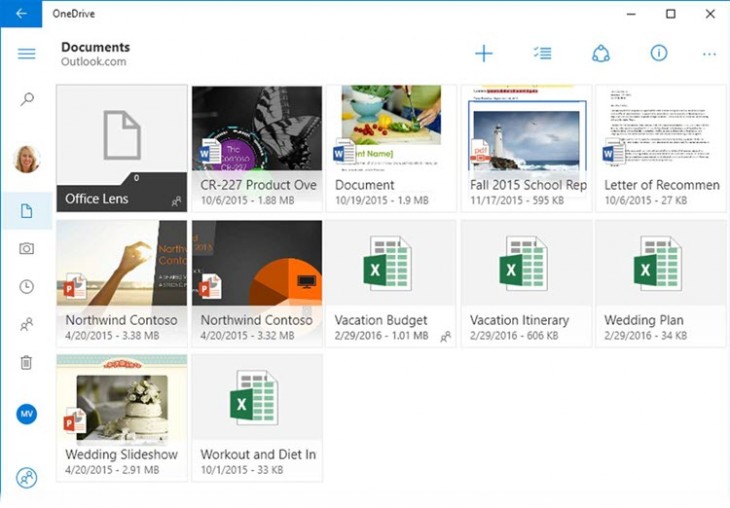Open the Files view in sidebar
Screen dimensions: 730x508
point(27,211)
